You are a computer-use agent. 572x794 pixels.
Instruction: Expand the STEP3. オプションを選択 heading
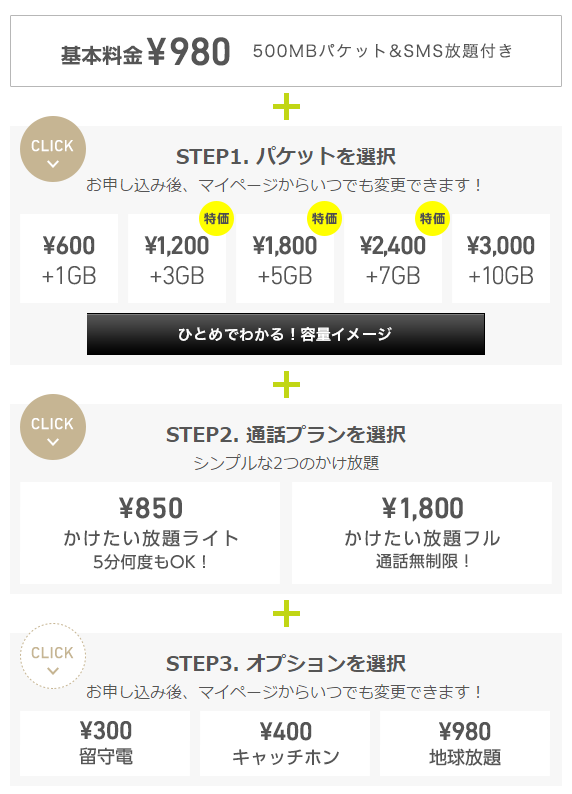tap(286, 663)
